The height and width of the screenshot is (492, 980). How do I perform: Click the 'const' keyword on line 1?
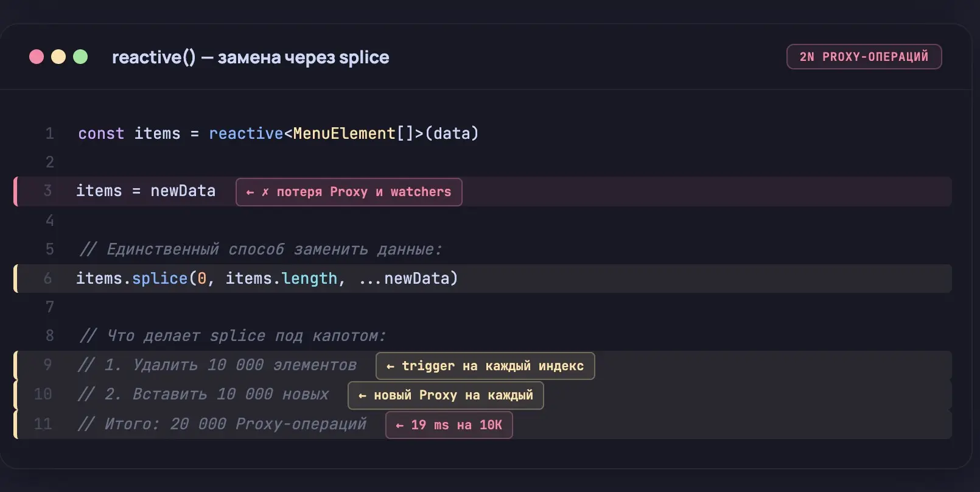(101, 133)
